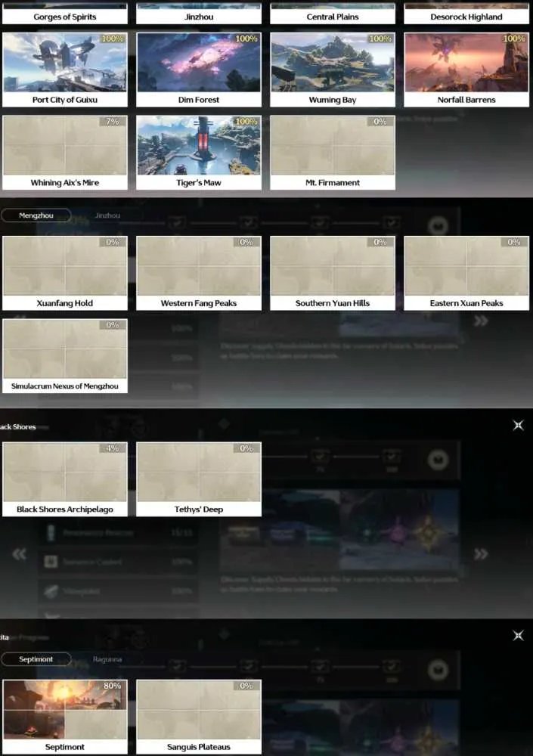This screenshot has width=533, height=756.
Task: Open the Septimont area card at 80%
Action: [64, 717]
